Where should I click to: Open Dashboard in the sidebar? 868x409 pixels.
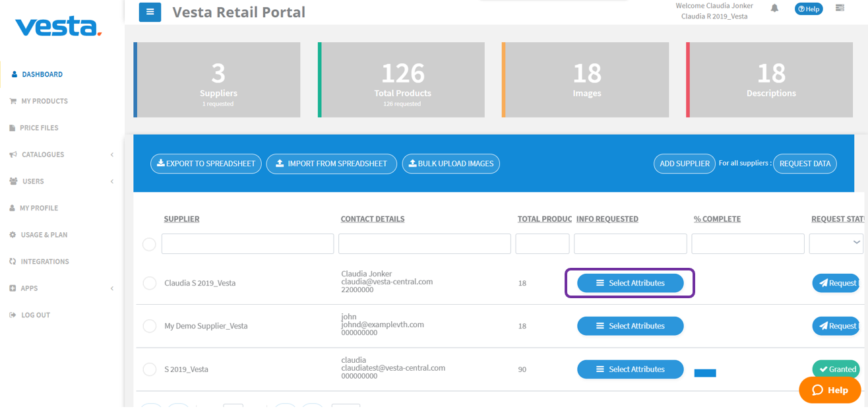pyautogui.click(x=42, y=75)
